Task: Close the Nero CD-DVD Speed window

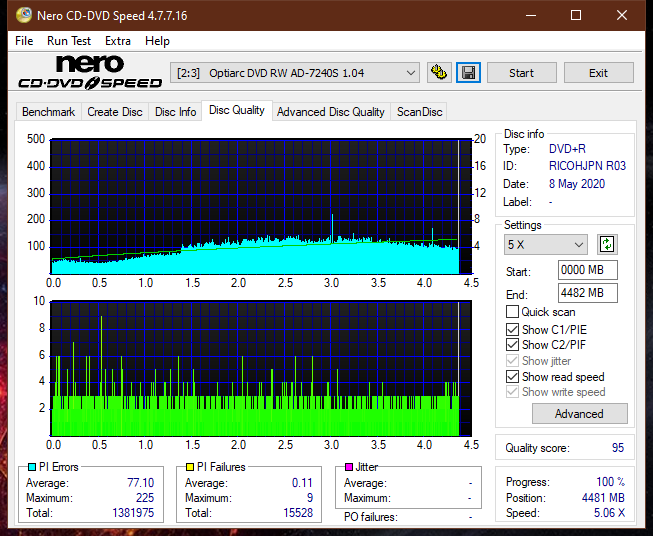Action: tap(622, 15)
